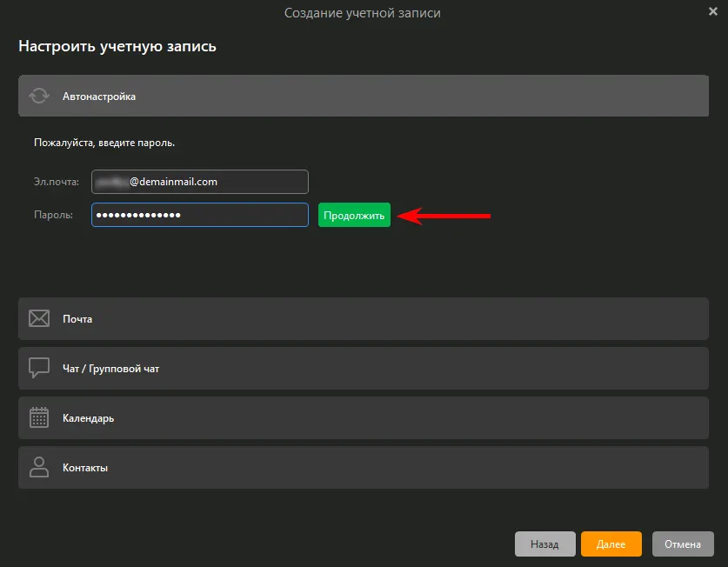Open the Календарь section

point(363,417)
